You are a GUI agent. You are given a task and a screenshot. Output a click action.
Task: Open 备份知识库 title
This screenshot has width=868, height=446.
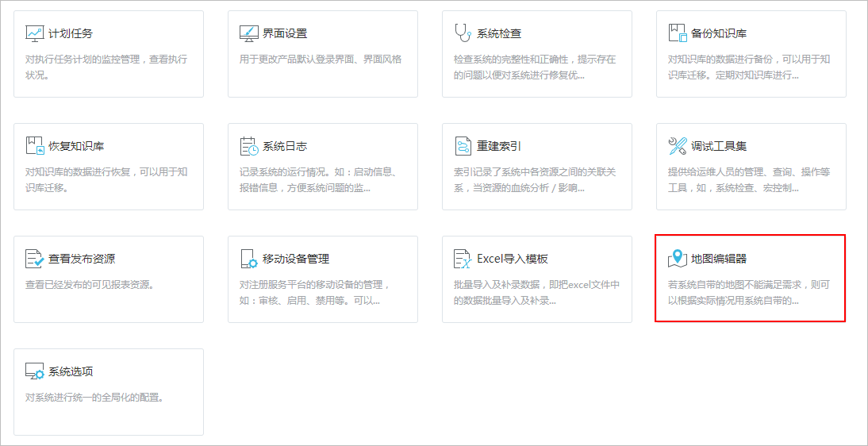(719, 33)
